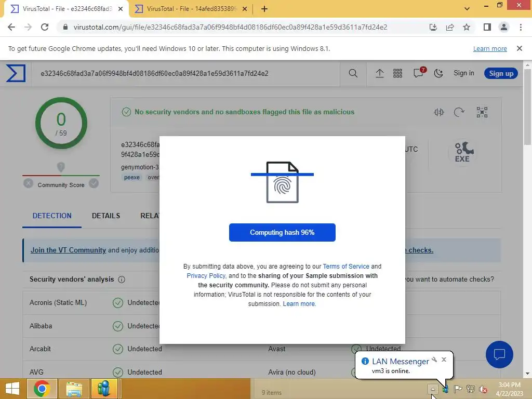Open the chat bubble floating button

pyautogui.click(x=499, y=354)
